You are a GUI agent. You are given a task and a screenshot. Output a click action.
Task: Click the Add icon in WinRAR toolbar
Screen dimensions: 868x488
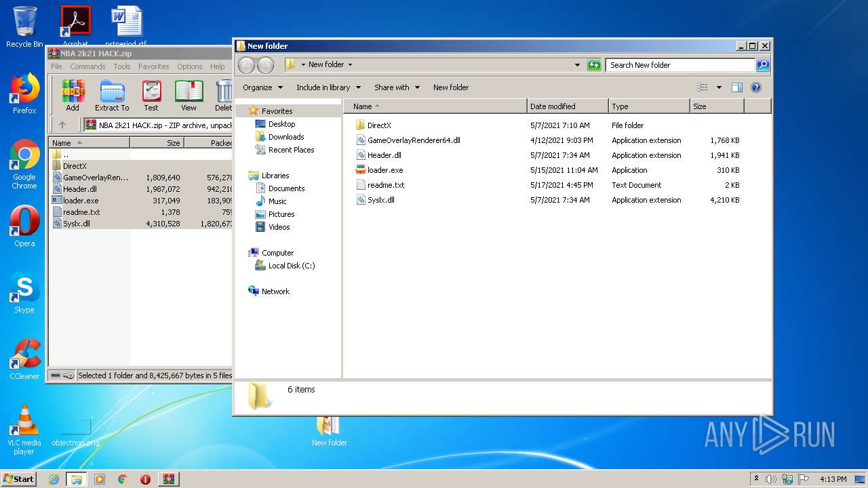[x=73, y=95]
